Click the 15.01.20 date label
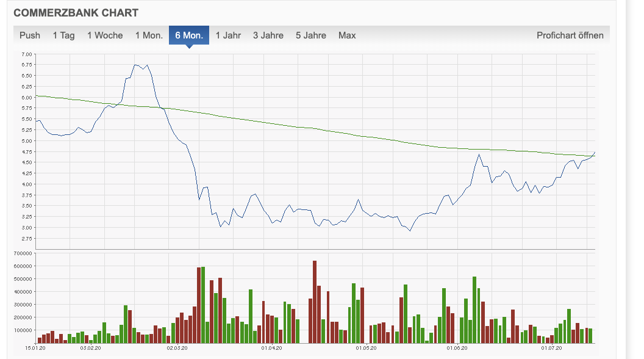Viewport: 644px width, 359px height. click(x=35, y=348)
